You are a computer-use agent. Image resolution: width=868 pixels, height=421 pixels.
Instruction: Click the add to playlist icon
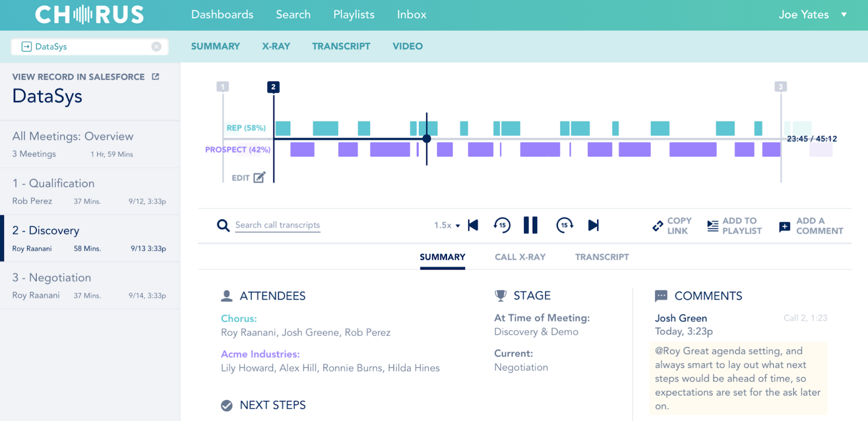(713, 226)
